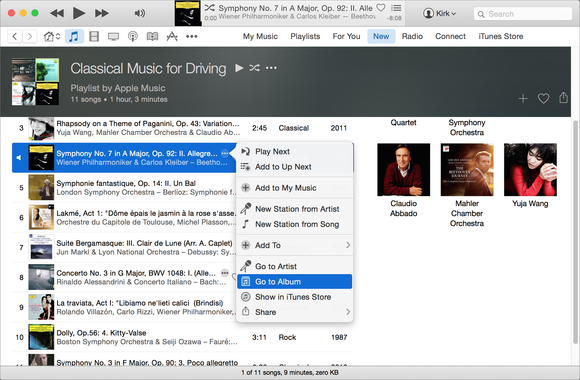Screen dimensions: 580x380
Task: Select Symphonie fantastique song row
Action: click(124, 188)
